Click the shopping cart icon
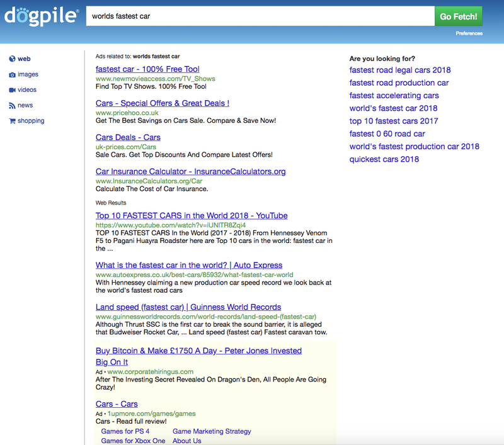This screenshot has width=504, height=445. pyautogui.click(x=12, y=121)
